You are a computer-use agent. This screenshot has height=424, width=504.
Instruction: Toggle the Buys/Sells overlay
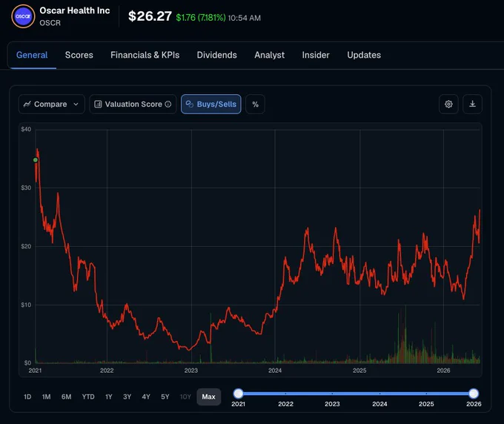210,105
